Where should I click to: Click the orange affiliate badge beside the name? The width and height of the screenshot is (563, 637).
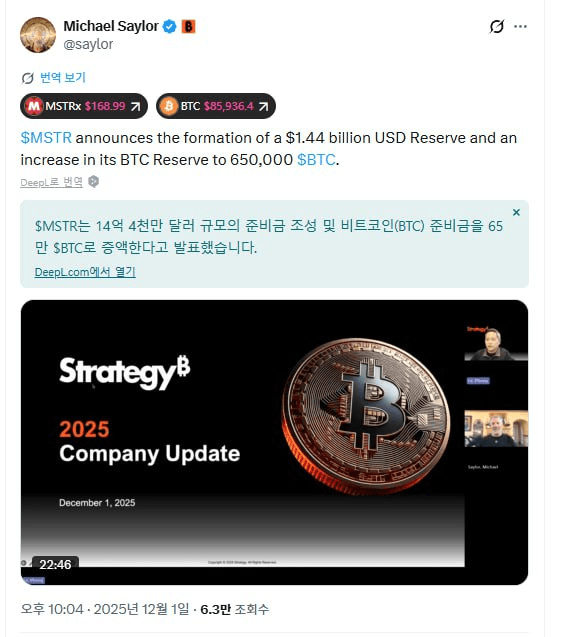pos(188,26)
